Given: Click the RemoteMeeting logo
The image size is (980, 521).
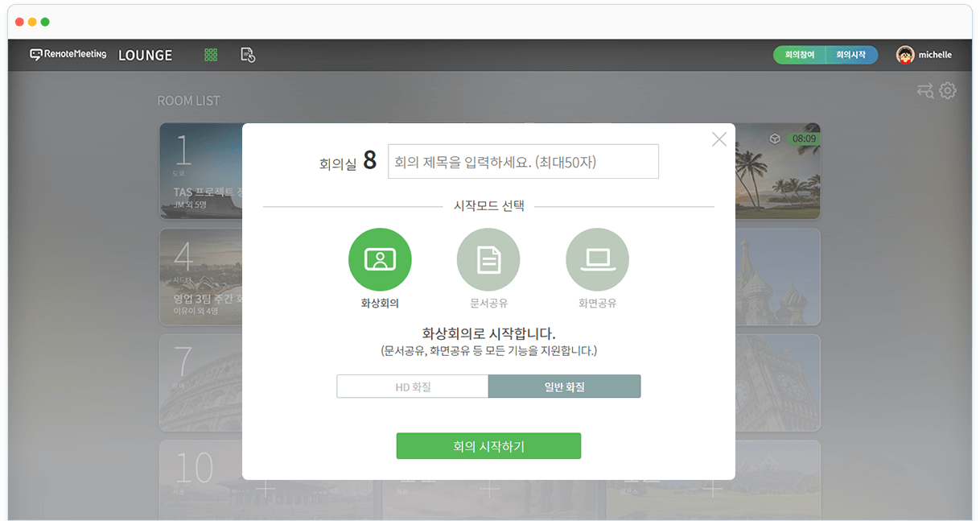Looking at the screenshot, I should coord(68,55).
